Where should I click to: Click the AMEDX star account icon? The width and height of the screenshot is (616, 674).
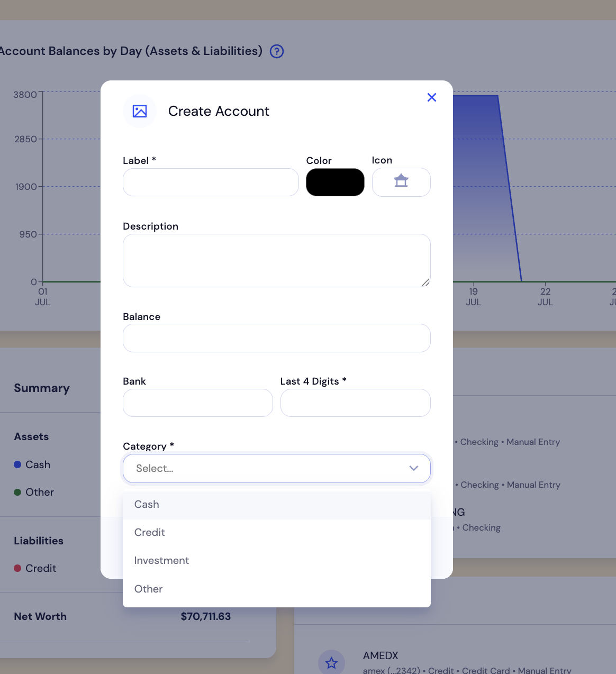pyautogui.click(x=331, y=662)
